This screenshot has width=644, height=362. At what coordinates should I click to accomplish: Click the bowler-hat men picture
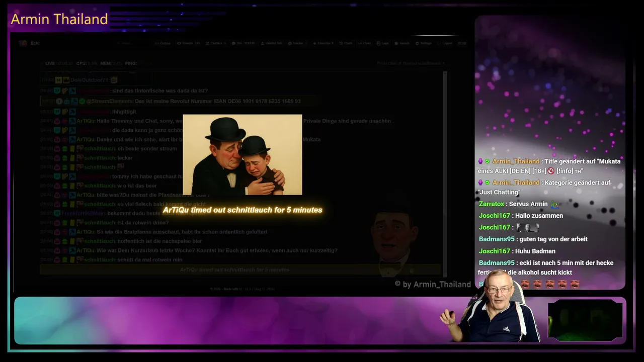pyautogui.click(x=243, y=155)
